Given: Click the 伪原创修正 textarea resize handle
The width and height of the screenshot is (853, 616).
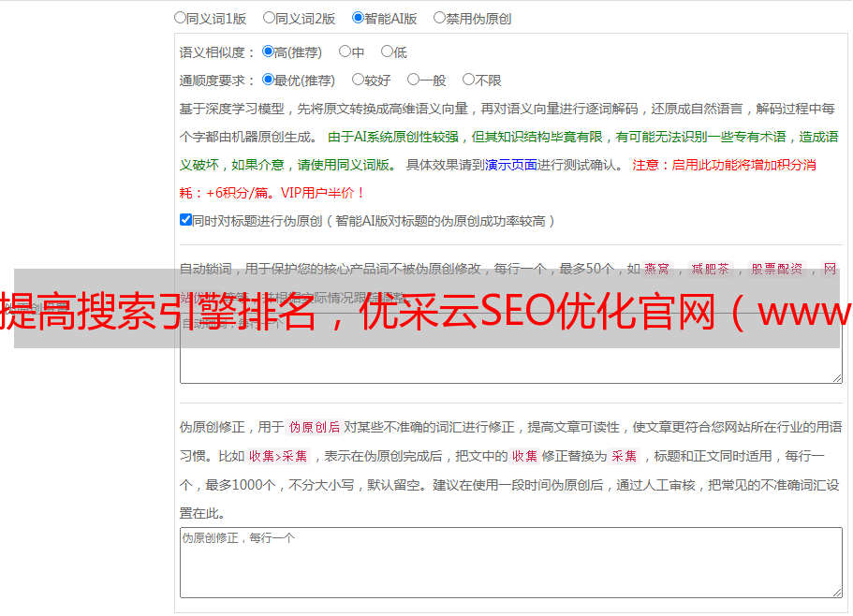Looking at the screenshot, I should point(837,593).
